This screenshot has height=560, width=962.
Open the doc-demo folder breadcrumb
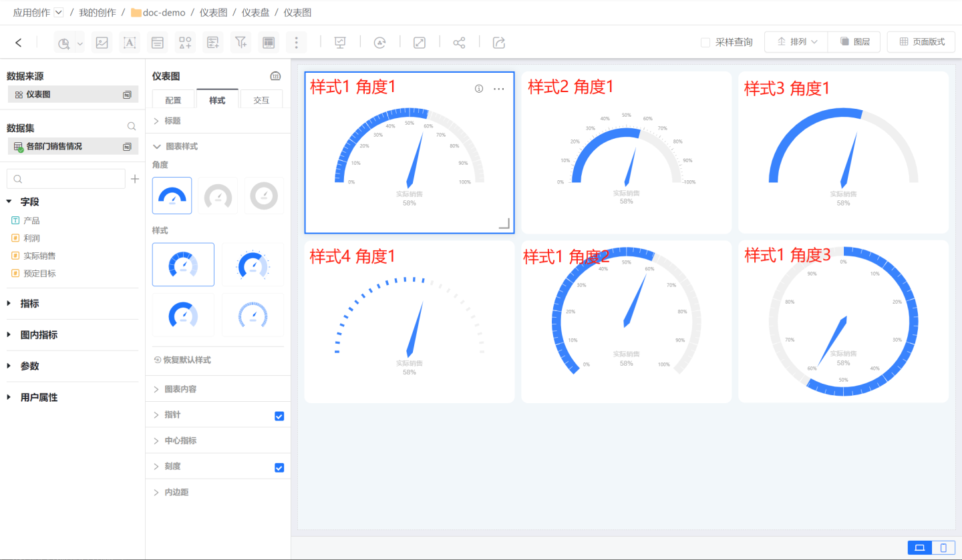[158, 12]
